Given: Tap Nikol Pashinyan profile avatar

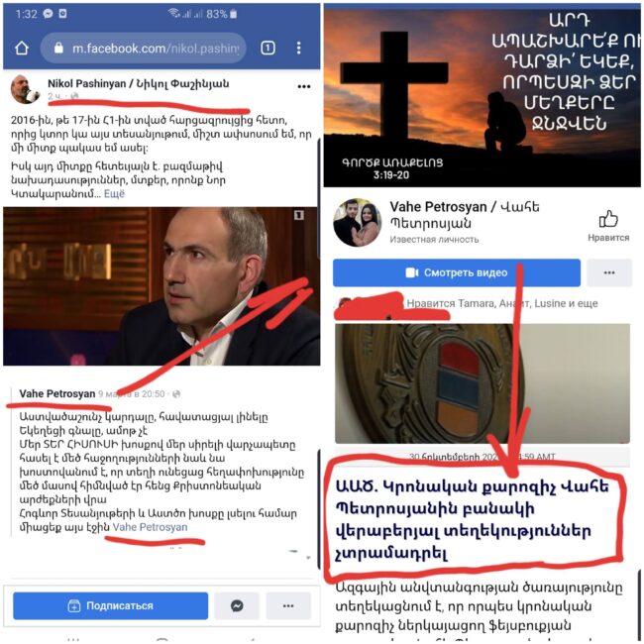Looking at the screenshot, I should point(25,89).
